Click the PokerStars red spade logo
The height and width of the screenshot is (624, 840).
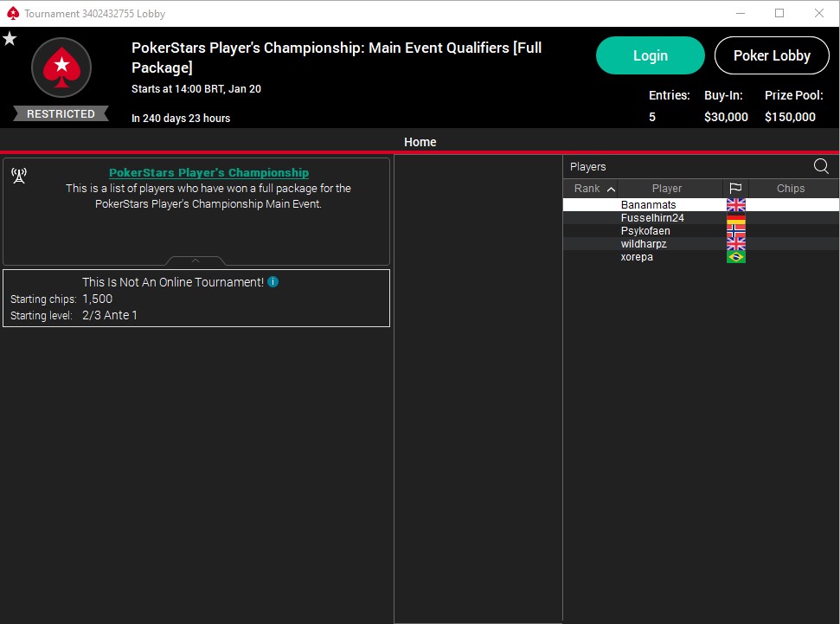point(61,67)
